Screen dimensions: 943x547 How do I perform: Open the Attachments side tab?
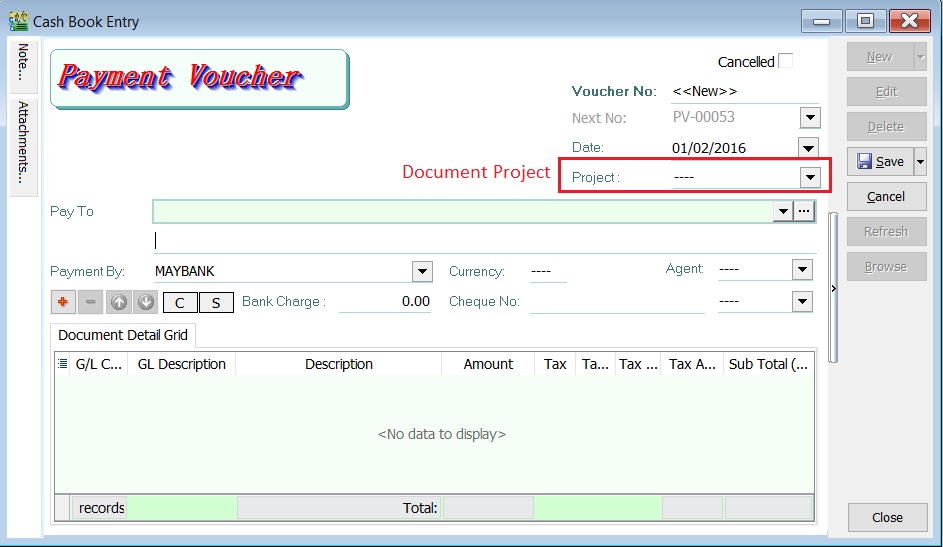tap(24, 142)
